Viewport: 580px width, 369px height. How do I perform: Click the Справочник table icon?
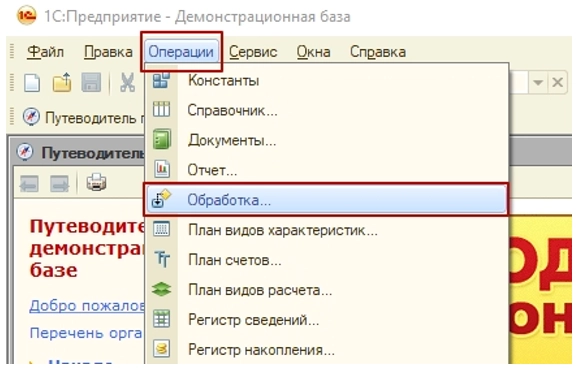coord(161,109)
